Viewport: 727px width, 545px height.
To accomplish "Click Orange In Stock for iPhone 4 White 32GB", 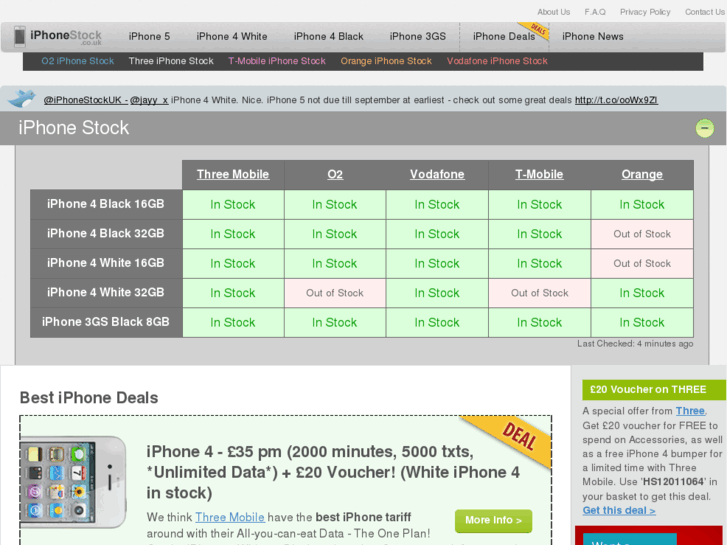I will tap(642, 293).
